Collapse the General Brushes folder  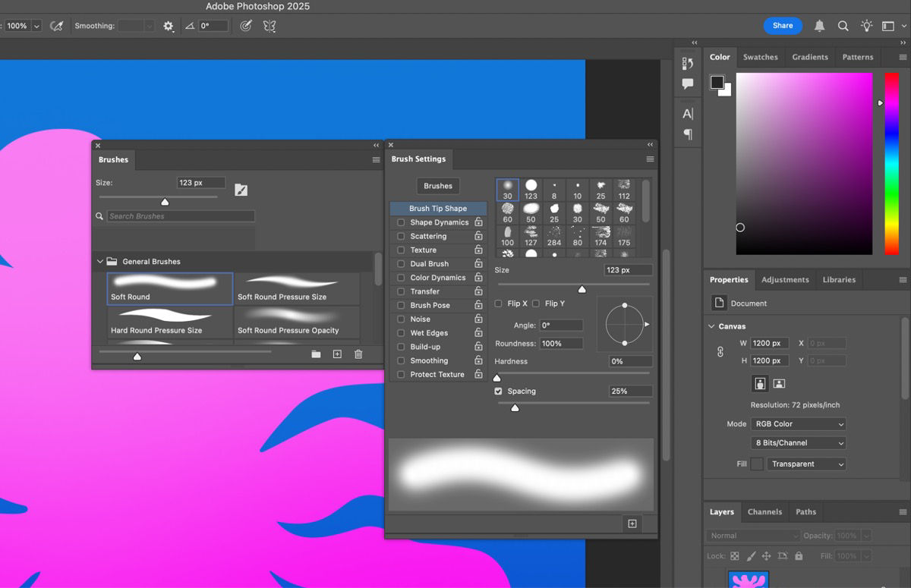[x=99, y=262]
